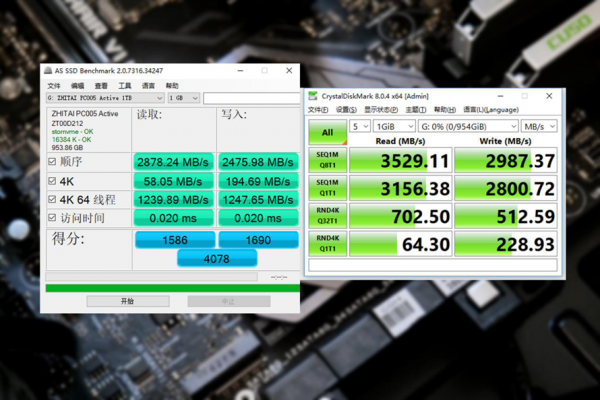
Task: Close the CrystalDiskMark window
Action: tap(549, 96)
